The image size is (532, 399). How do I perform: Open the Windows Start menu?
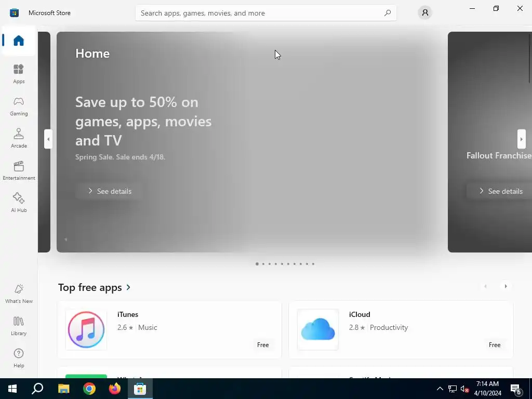pyautogui.click(x=12, y=389)
